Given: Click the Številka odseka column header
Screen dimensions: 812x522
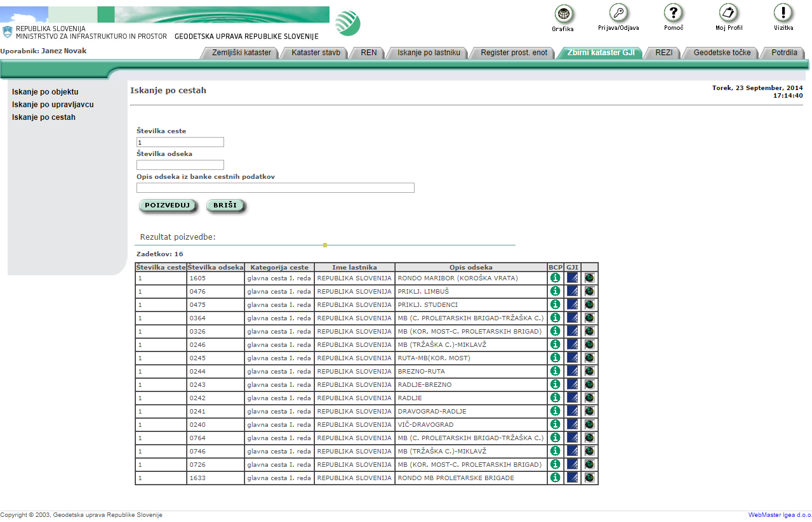Looking at the screenshot, I should (x=216, y=267).
